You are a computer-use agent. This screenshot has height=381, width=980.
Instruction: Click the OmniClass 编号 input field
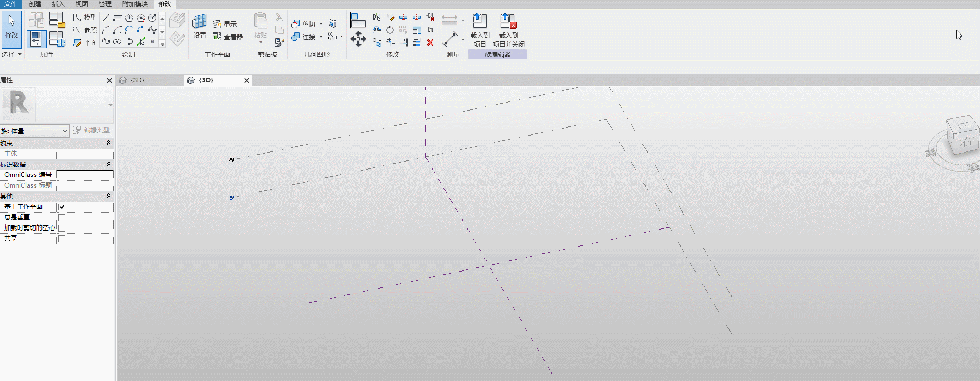(85, 175)
